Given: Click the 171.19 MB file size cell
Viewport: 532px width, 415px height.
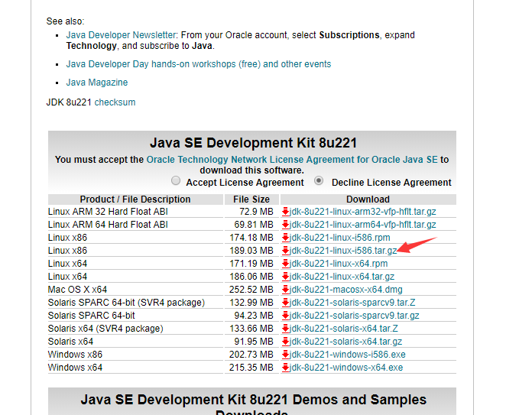Looking at the screenshot, I should click(x=251, y=264).
